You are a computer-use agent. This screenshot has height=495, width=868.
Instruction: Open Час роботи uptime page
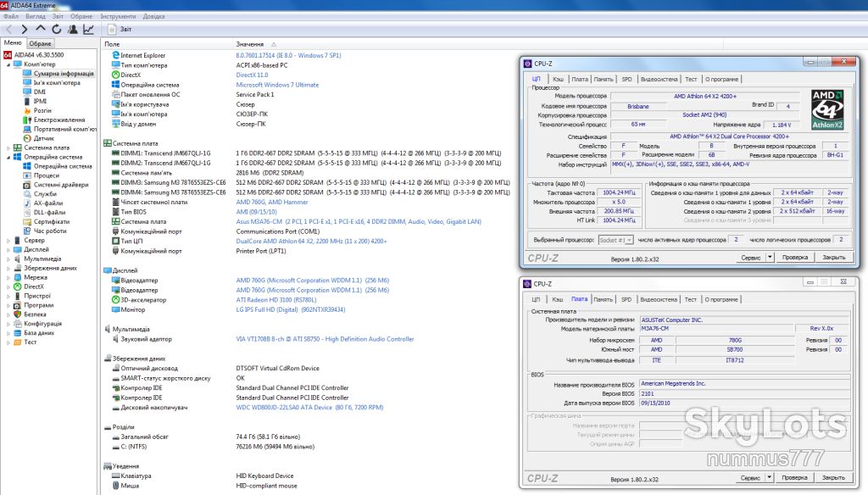point(50,231)
